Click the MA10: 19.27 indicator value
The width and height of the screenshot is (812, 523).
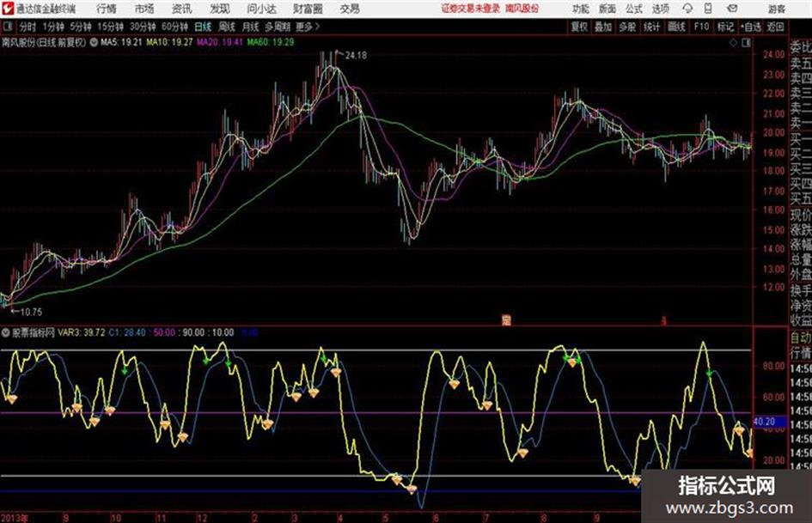170,42
